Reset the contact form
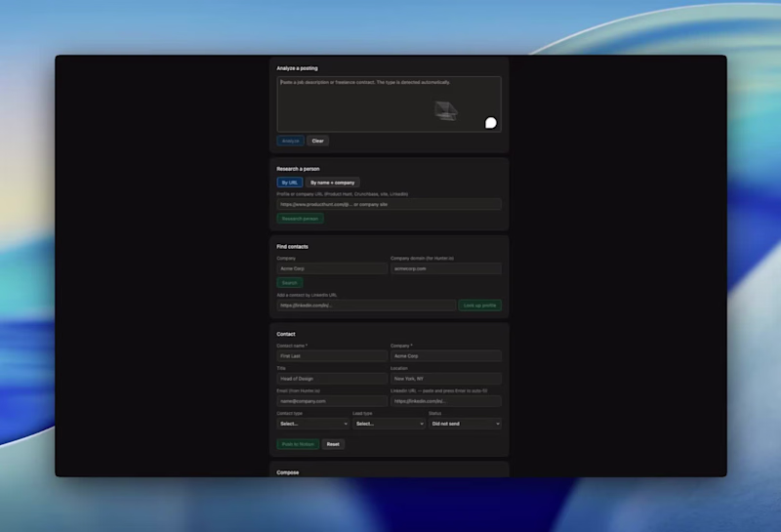The width and height of the screenshot is (781, 532). pos(333,444)
